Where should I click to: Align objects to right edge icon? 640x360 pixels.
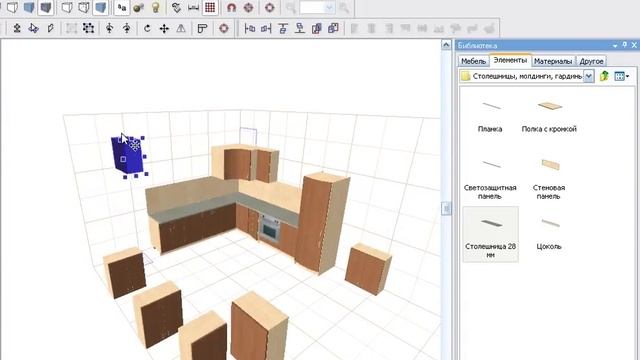(266, 28)
